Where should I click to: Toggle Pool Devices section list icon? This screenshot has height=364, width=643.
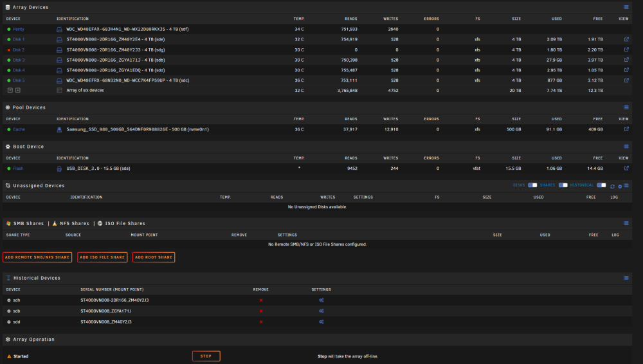626,107
